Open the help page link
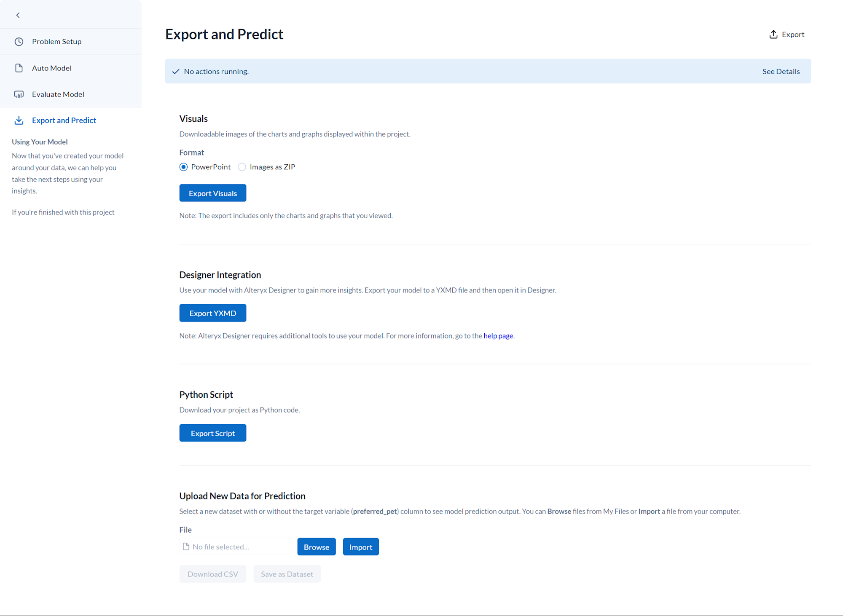Viewport: 843px width, 616px height. pos(498,336)
